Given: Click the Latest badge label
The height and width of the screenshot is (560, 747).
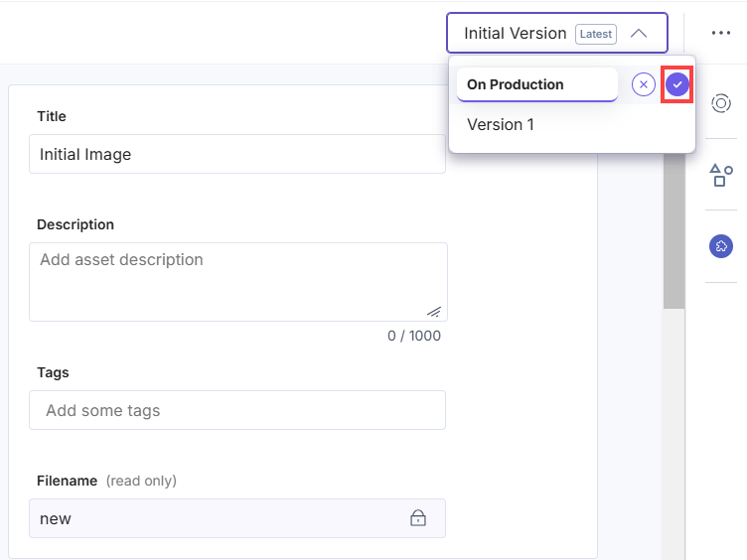Looking at the screenshot, I should click(596, 34).
